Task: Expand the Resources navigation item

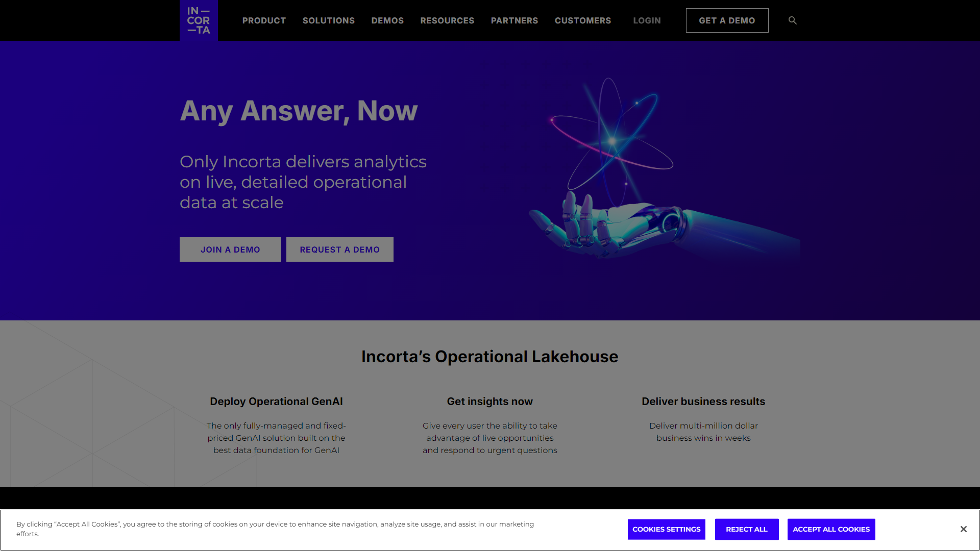Action: (447, 20)
